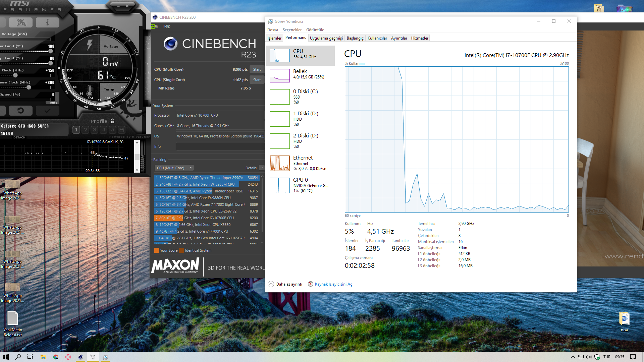
Task: Select Afterburner profile slot 4
Action: [x=104, y=130]
